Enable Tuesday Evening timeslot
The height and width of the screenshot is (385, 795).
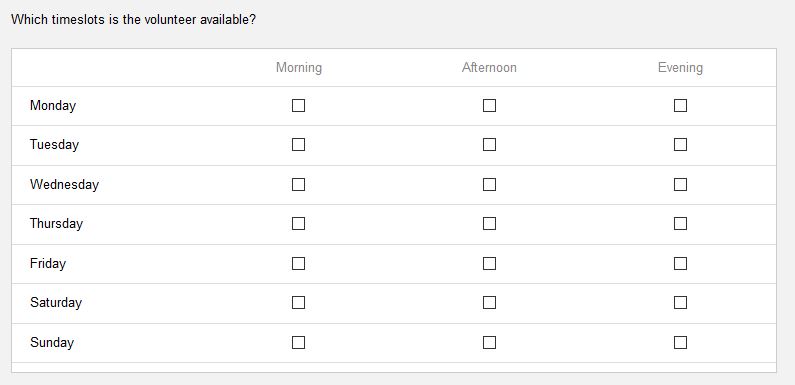pos(680,145)
